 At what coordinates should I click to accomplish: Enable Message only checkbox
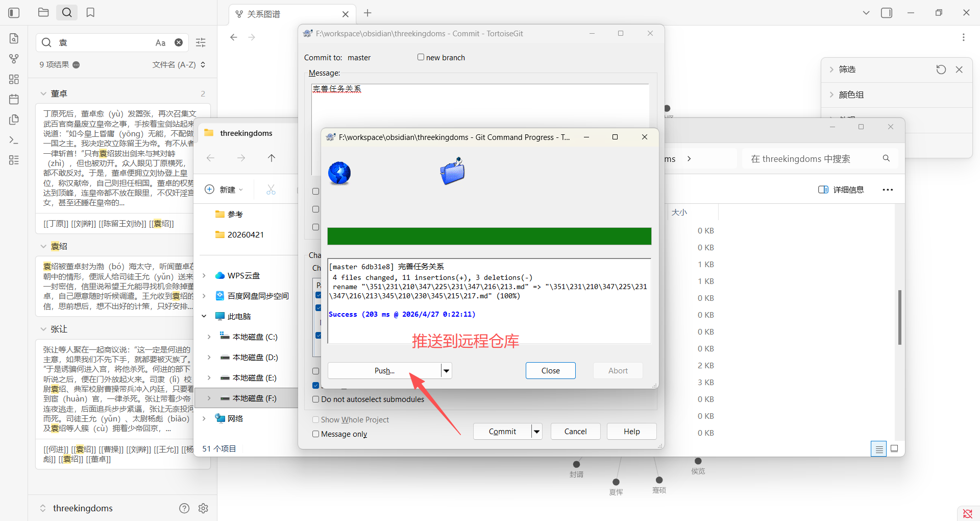[316, 434]
